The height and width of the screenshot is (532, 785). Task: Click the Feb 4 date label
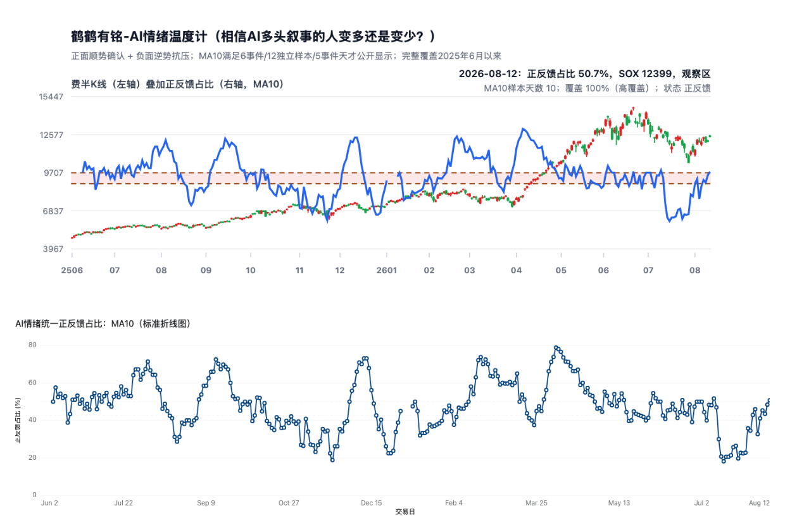coord(454,503)
